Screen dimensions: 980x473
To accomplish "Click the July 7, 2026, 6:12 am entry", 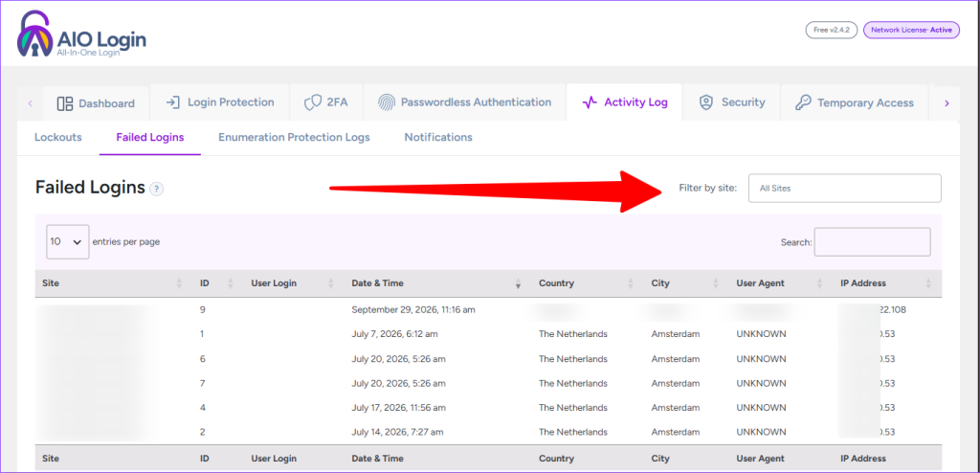I will (394, 334).
